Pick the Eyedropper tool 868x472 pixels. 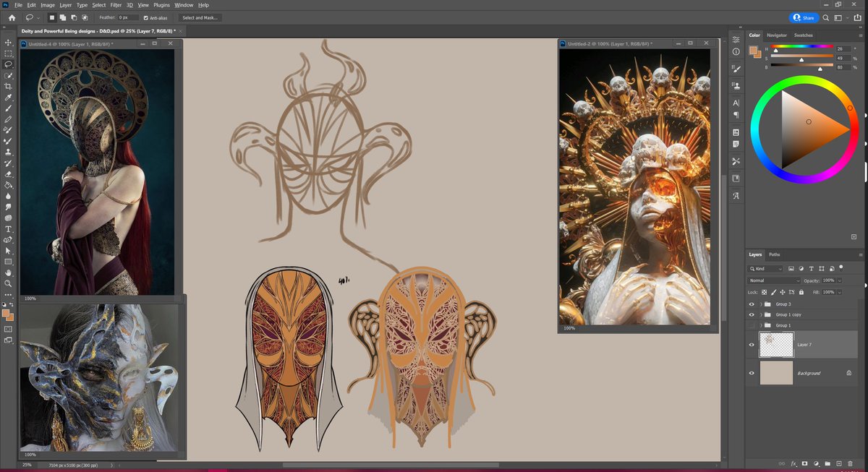(x=8, y=97)
